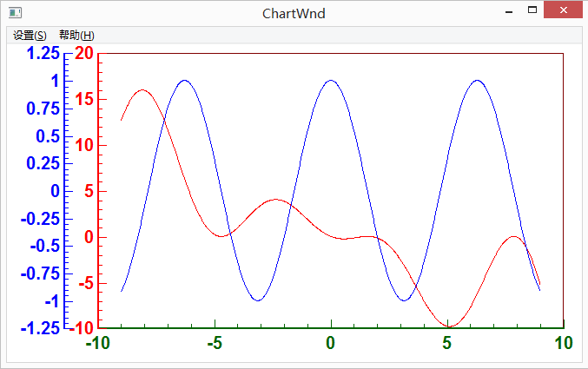
Task: Click the red axis label -5
Action: pos(86,284)
